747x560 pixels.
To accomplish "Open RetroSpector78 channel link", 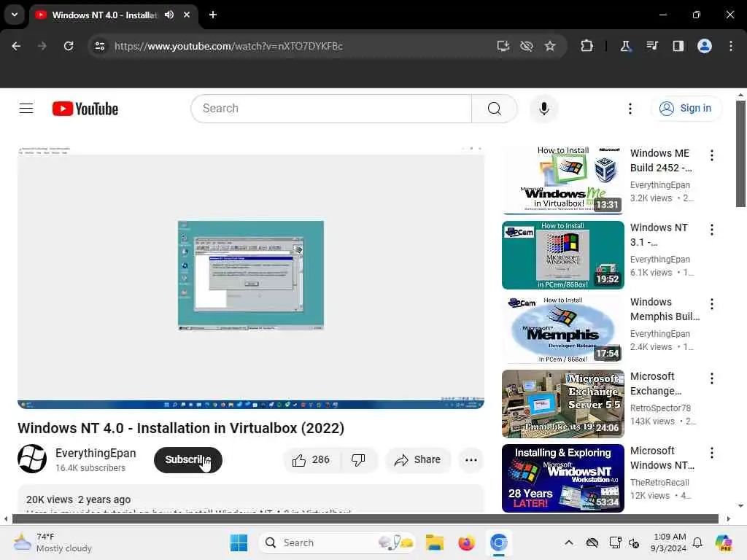I will 660,408.
